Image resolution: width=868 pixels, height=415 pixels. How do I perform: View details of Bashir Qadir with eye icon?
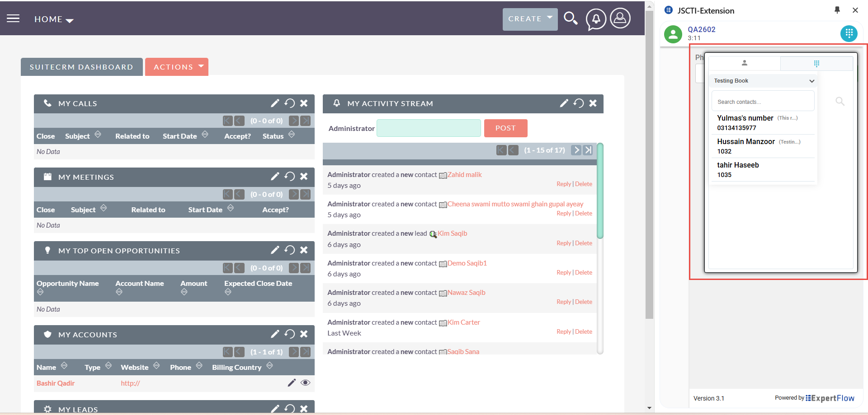coord(306,383)
